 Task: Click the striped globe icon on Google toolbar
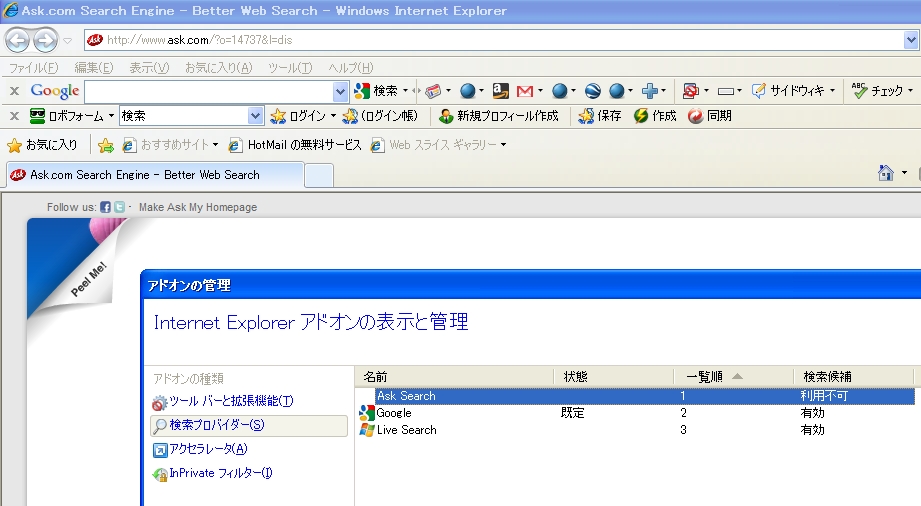(x=593, y=91)
